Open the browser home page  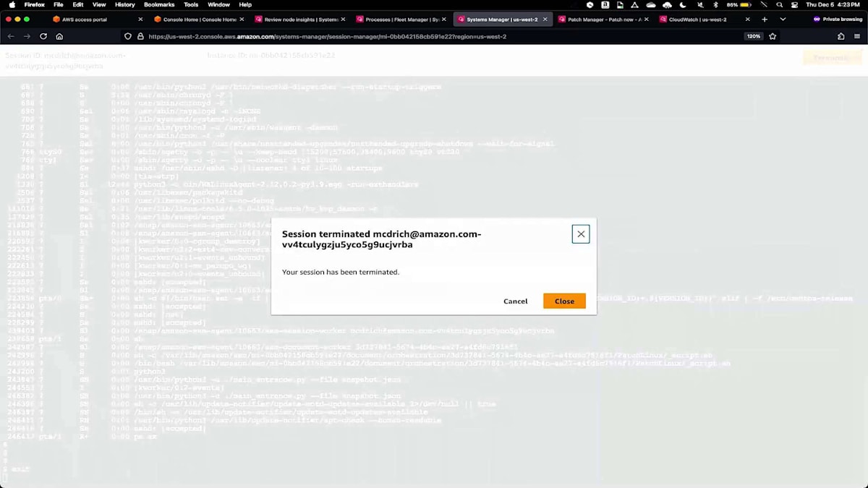59,36
